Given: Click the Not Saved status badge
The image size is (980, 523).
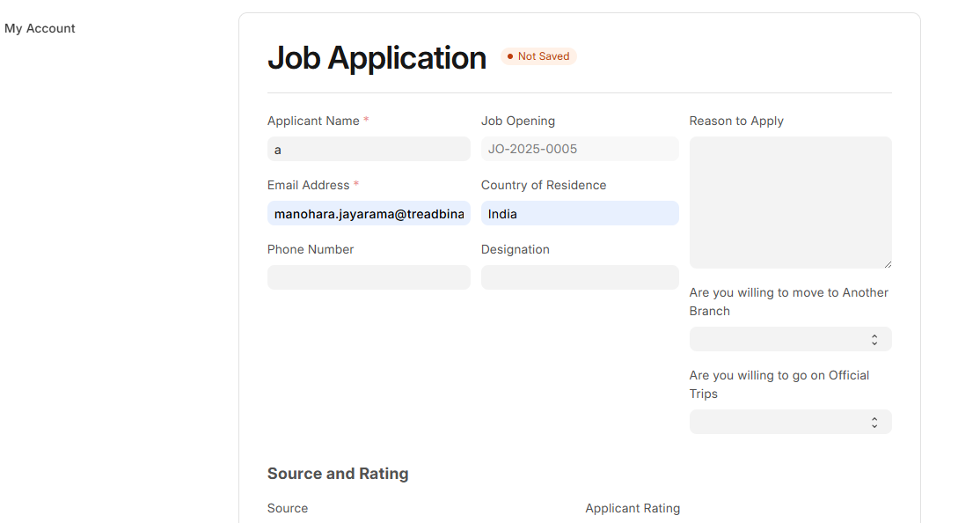Looking at the screenshot, I should (538, 56).
